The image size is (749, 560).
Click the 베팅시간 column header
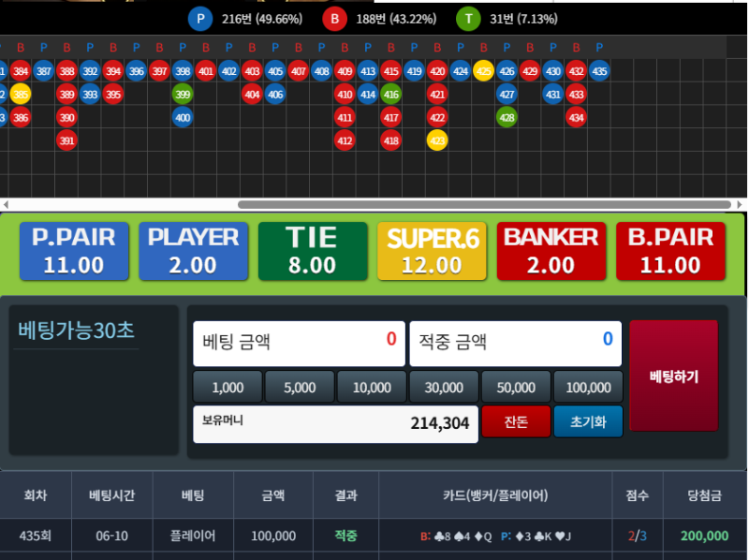[111, 495]
